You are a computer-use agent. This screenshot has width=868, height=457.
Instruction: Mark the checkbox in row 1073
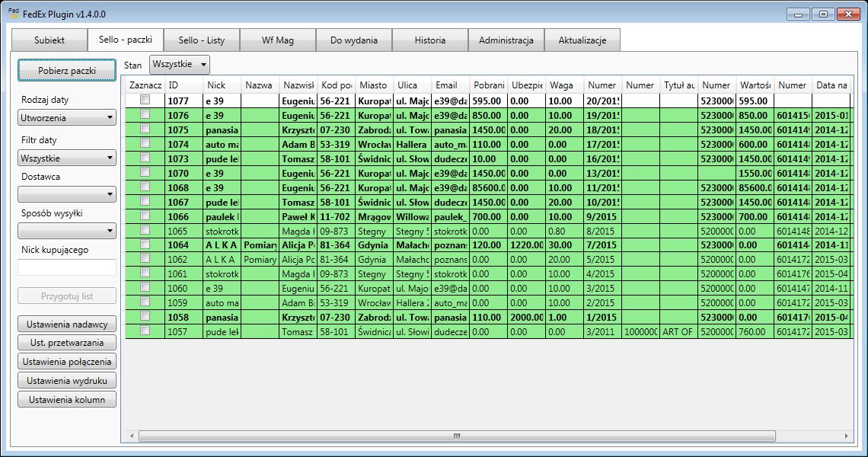145,158
